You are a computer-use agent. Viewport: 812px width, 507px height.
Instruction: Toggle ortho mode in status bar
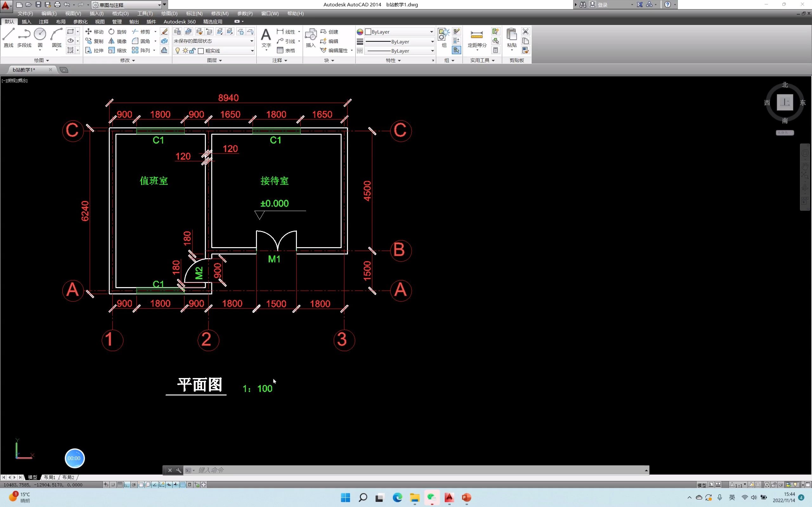tap(127, 485)
